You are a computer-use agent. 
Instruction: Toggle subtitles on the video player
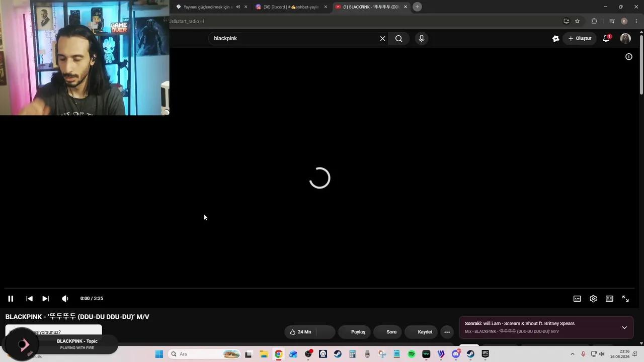[x=577, y=299]
